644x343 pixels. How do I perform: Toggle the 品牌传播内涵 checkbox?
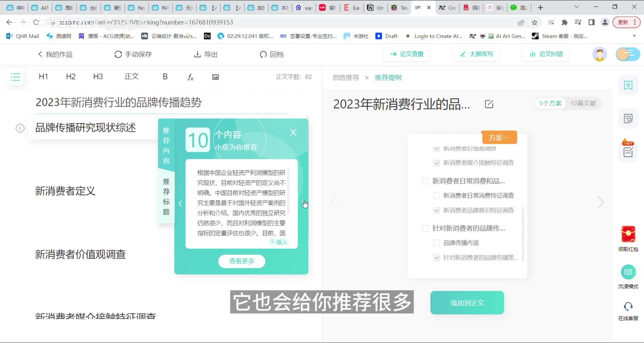click(437, 243)
